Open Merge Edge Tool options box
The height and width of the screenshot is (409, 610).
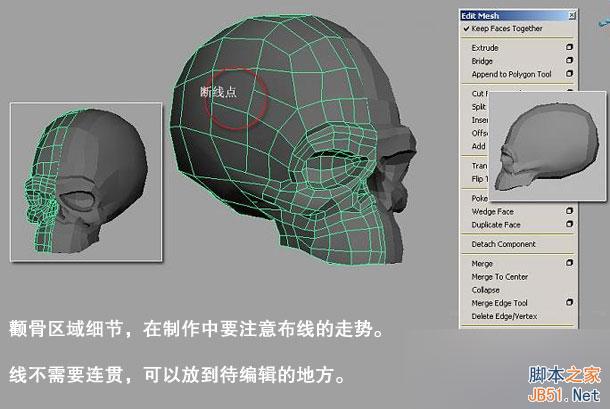569,302
